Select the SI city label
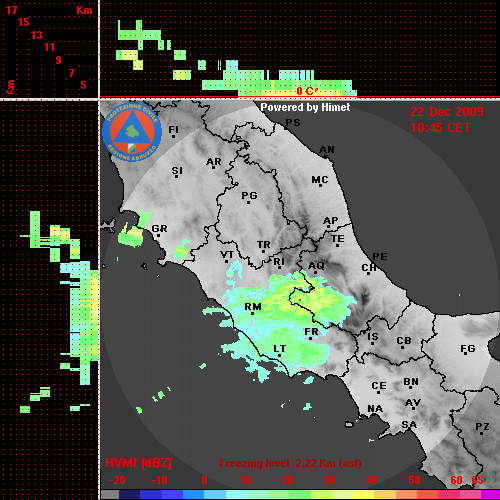This screenshot has width=500, height=500. [177, 171]
